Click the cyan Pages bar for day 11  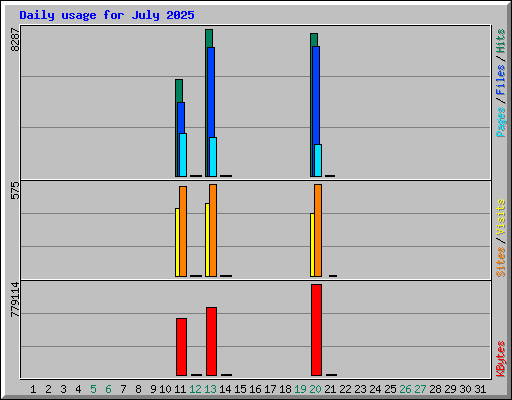coord(183,155)
